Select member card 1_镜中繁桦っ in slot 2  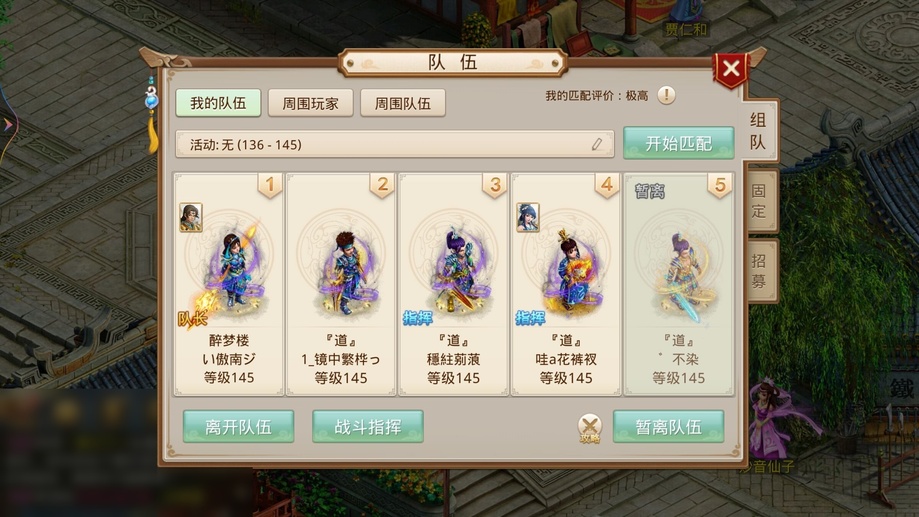(x=341, y=284)
